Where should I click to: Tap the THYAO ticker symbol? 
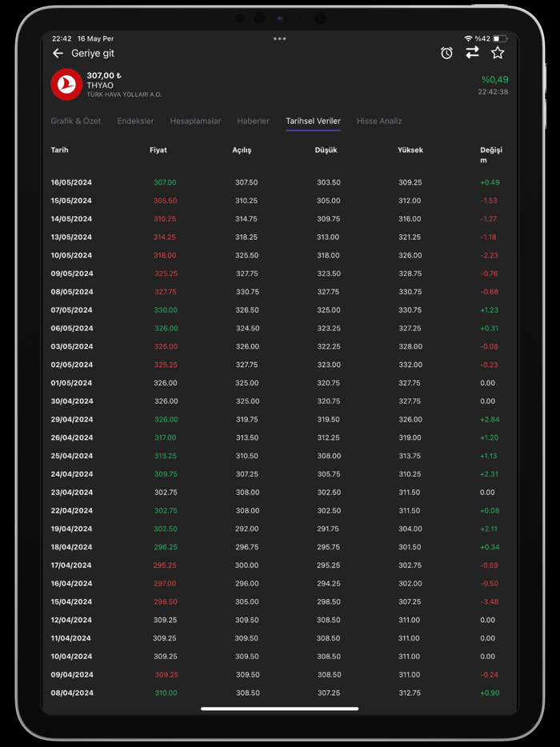point(100,86)
